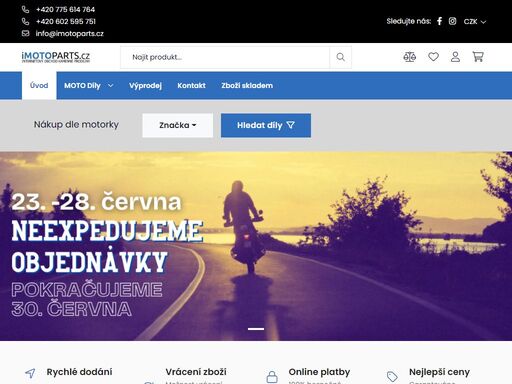Viewport: 512px width, 384px height.
Task: Expand the CZK currency dropdown
Action: (x=475, y=22)
